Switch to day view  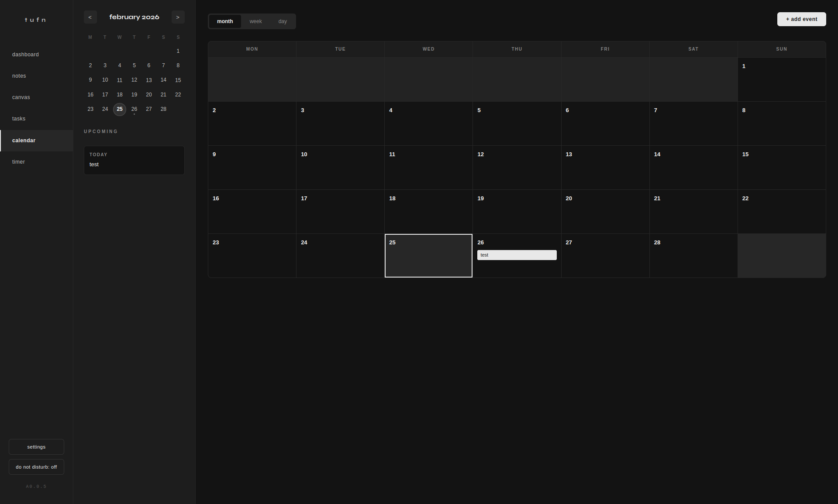click(x=283, y=21)
